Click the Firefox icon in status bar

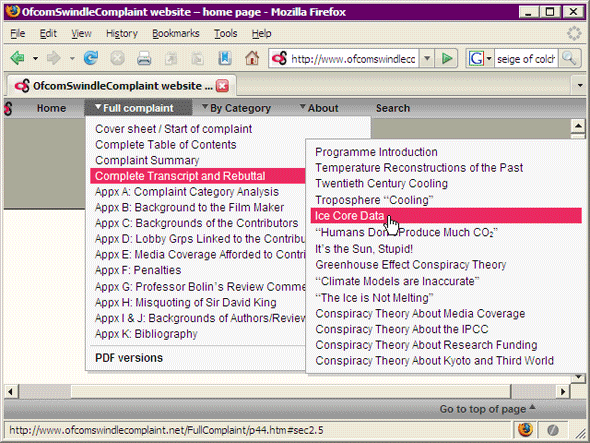coord(525,429)
